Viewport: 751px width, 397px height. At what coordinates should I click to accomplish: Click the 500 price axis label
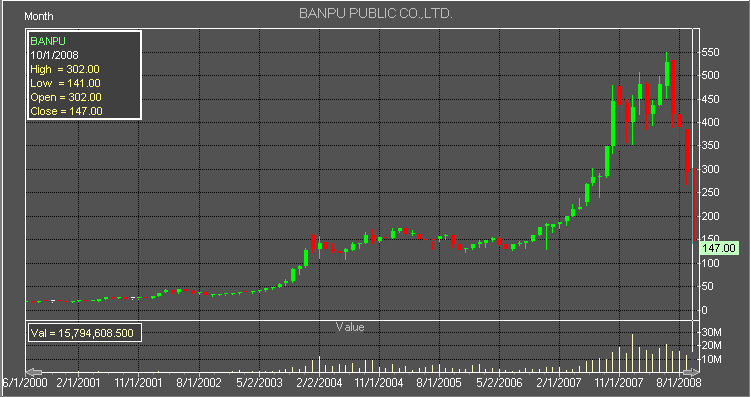710,75
